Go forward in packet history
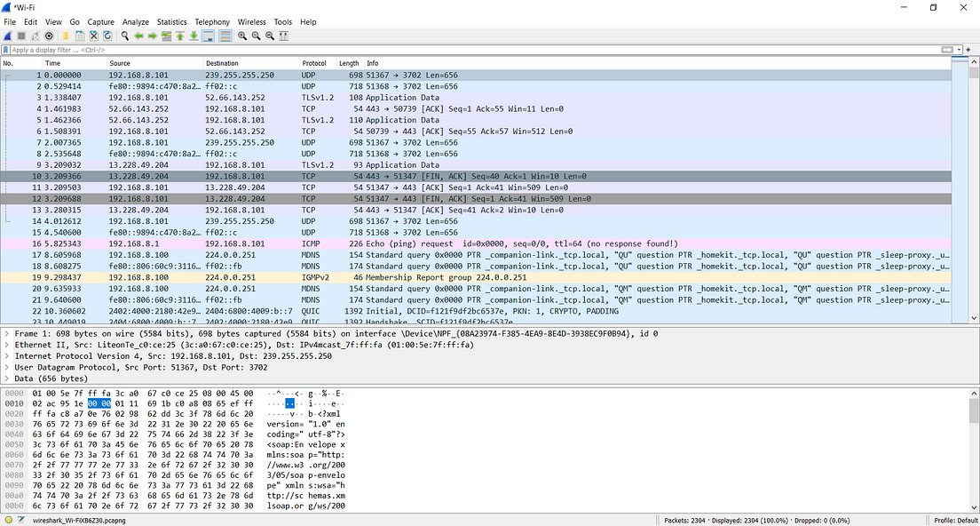 point(153,36)
